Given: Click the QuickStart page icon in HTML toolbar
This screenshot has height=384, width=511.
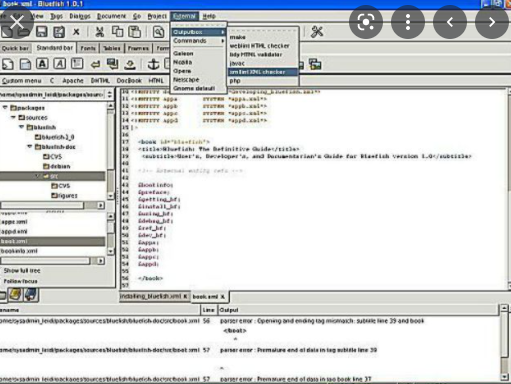Looking at the screenshot, I should point(7,64).
